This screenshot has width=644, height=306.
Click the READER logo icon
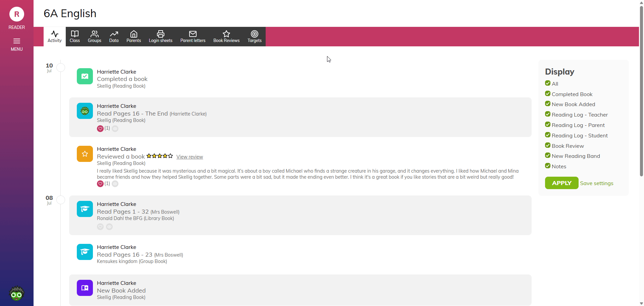tap(16, 14)
